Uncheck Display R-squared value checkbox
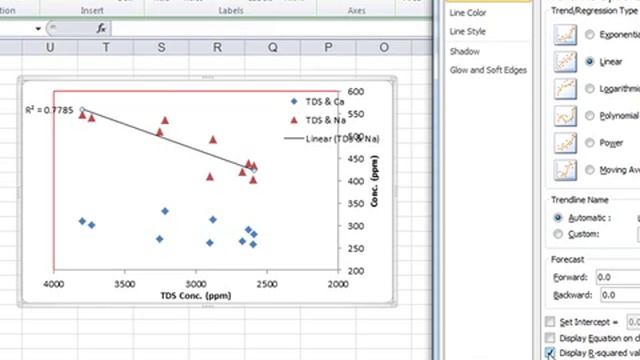Screen dimensions: 640x360 pos(550,353)
